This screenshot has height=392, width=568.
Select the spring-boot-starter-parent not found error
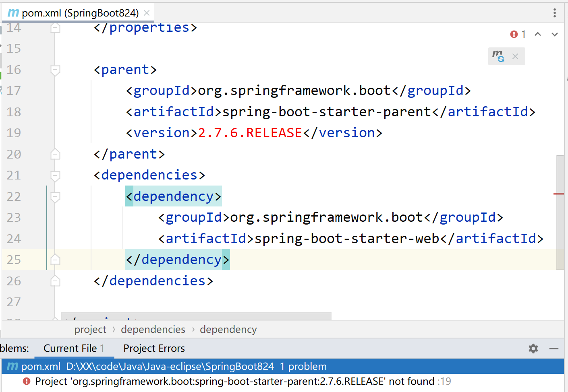pyautogui.click(x=283, y=382)
